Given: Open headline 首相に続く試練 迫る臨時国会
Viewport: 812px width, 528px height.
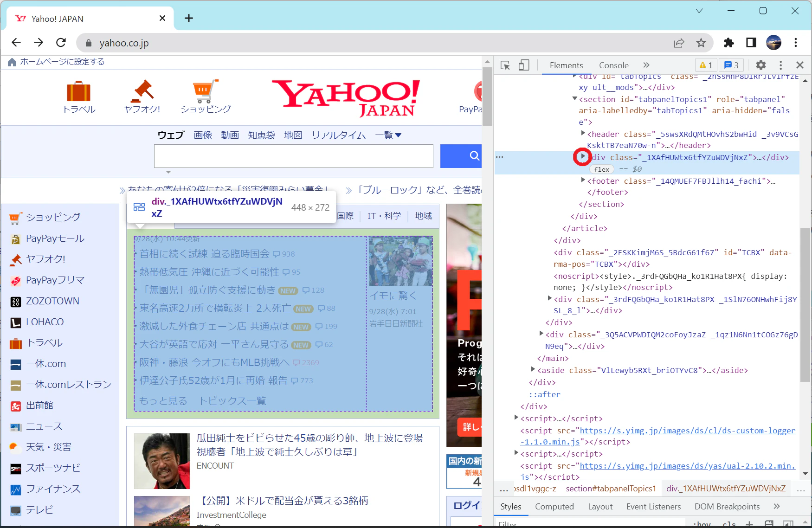Looking at the screenshot, I should point(204,254).
